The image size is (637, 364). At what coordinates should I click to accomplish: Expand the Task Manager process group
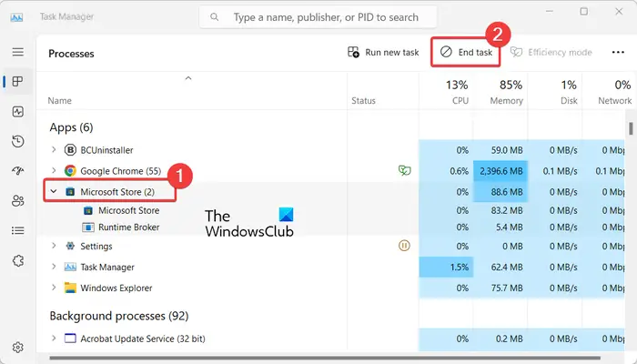[54, 267]
